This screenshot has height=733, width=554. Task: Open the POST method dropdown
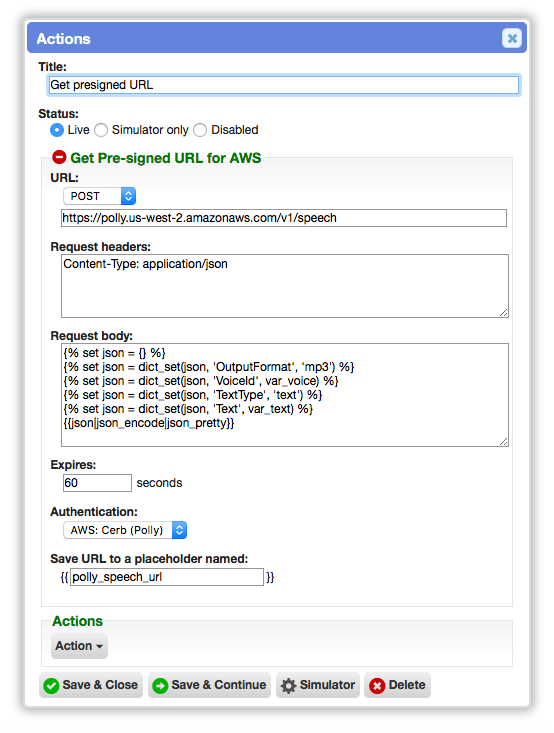click(x=100, y=196)
